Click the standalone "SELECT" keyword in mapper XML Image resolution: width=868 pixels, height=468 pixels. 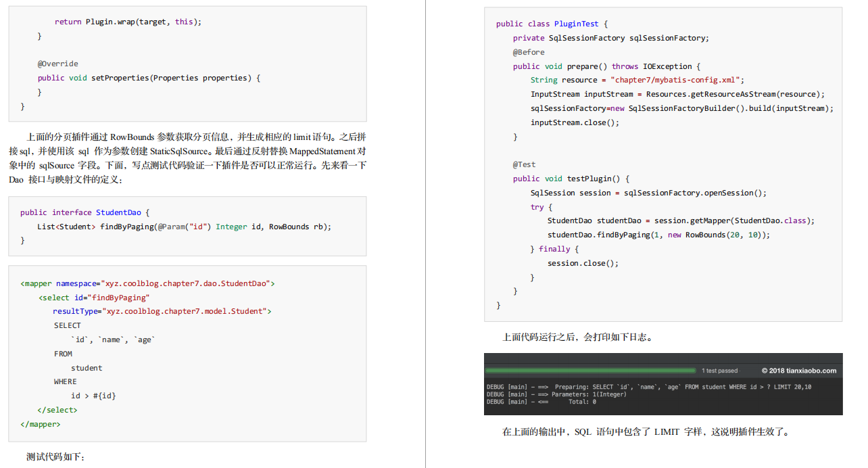click(x=68, y=325)
